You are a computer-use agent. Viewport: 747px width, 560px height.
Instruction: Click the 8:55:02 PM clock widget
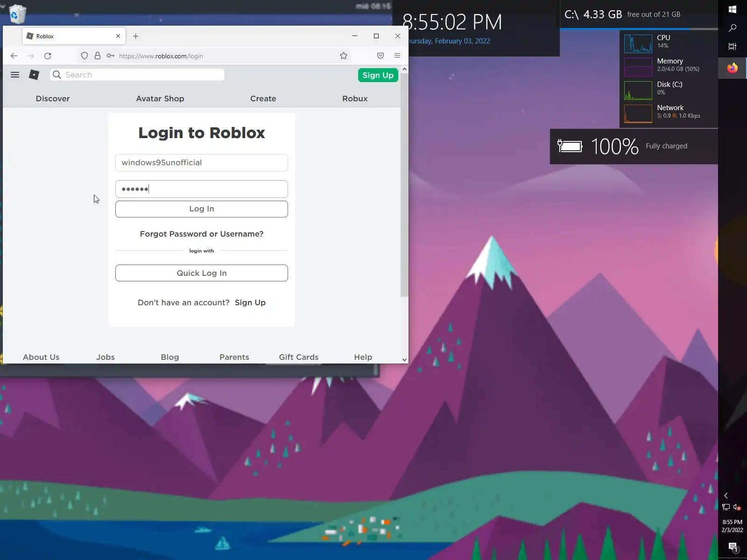coord(452,22)
